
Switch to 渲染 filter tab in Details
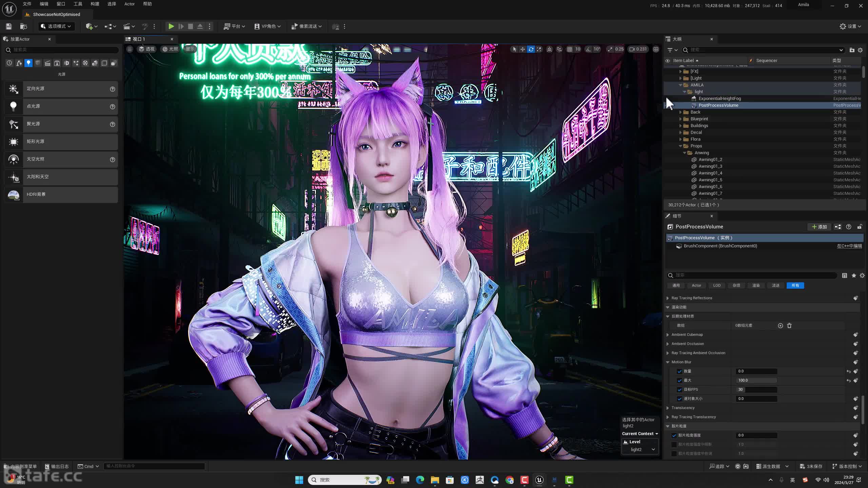tap(756, 286)
